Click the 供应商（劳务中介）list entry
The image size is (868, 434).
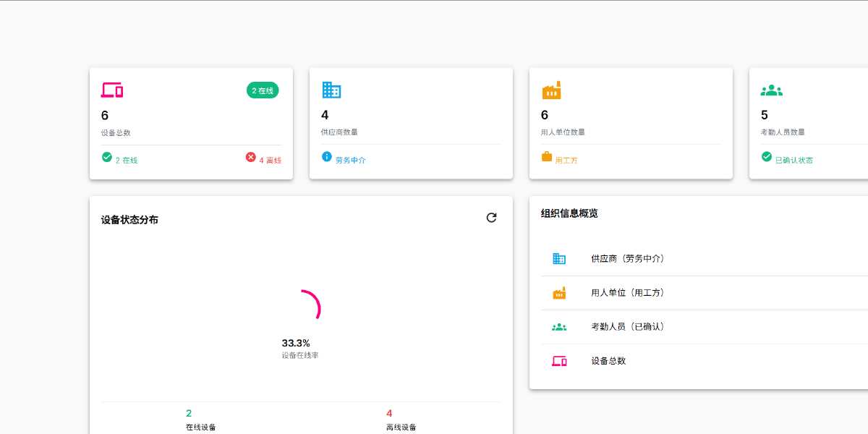point(626,258)
